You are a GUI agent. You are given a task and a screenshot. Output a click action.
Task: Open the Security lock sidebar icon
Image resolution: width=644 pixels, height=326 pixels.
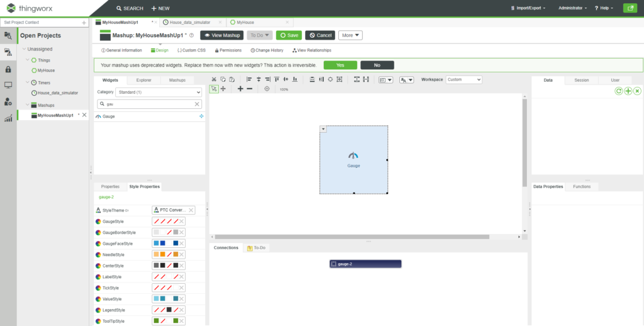[x=8, y=69]
